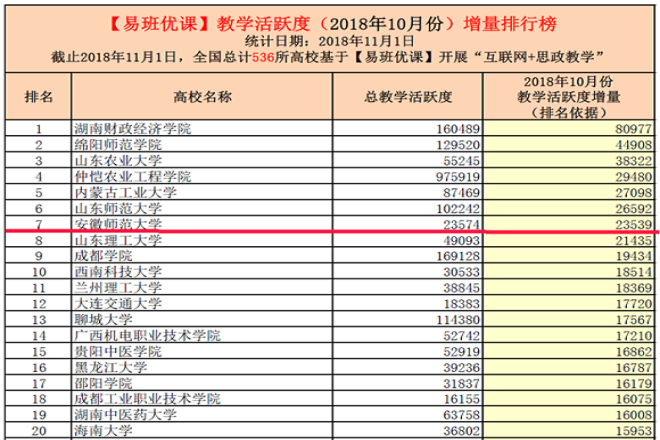Click rank number 10 in 排名 column
Viewport: 660px width, 440px height.
tap(39, 272)
